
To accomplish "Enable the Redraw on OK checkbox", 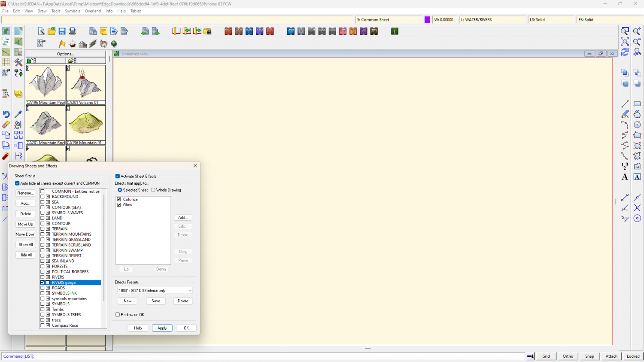I will 118,315.
